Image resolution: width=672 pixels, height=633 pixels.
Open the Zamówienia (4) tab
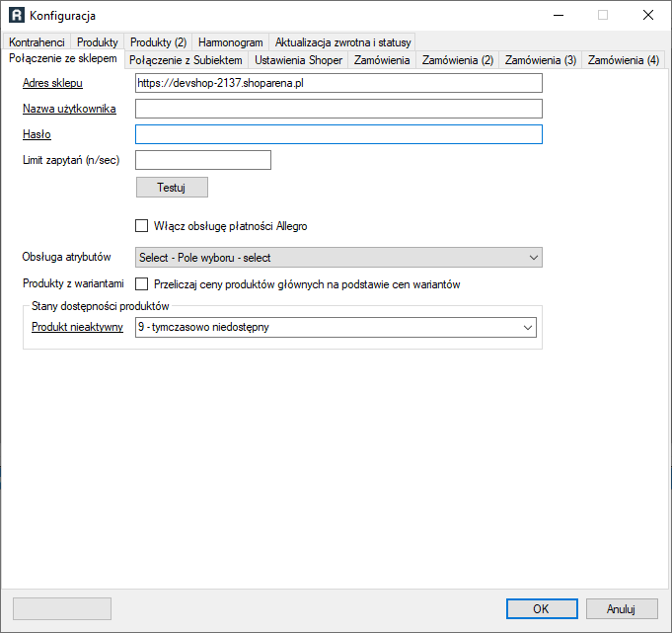(x=623, y=60)
